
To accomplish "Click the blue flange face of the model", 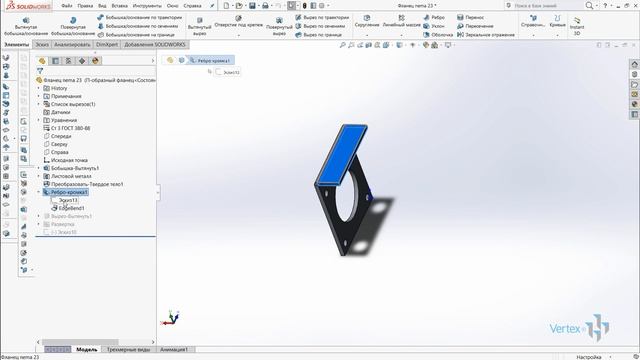I will (341, 154).
